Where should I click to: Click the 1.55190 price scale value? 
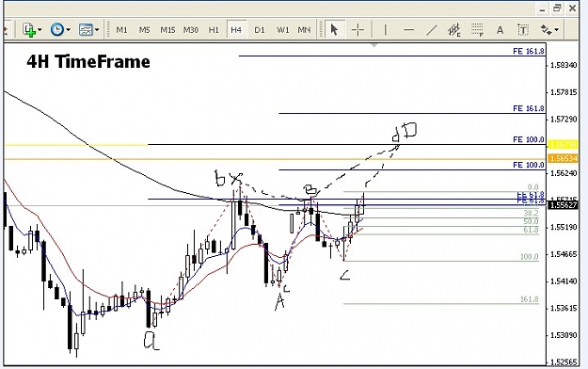pos(564,228)
